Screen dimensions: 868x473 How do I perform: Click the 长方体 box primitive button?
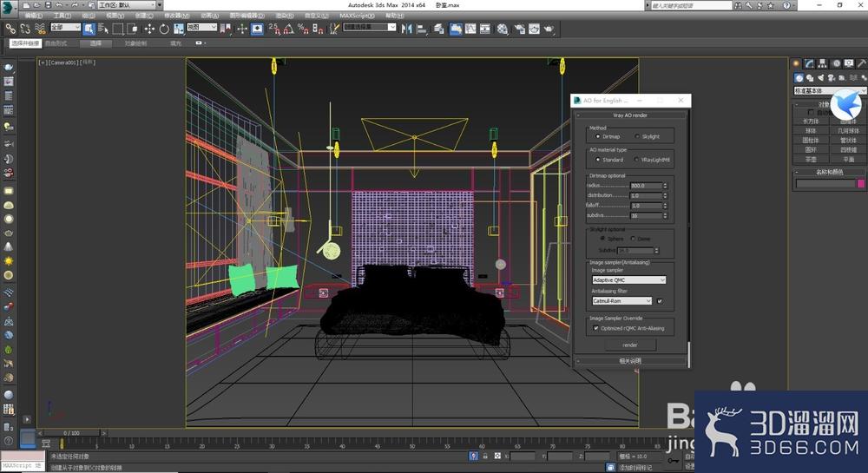pyautogui.click(x=811, y=122)
